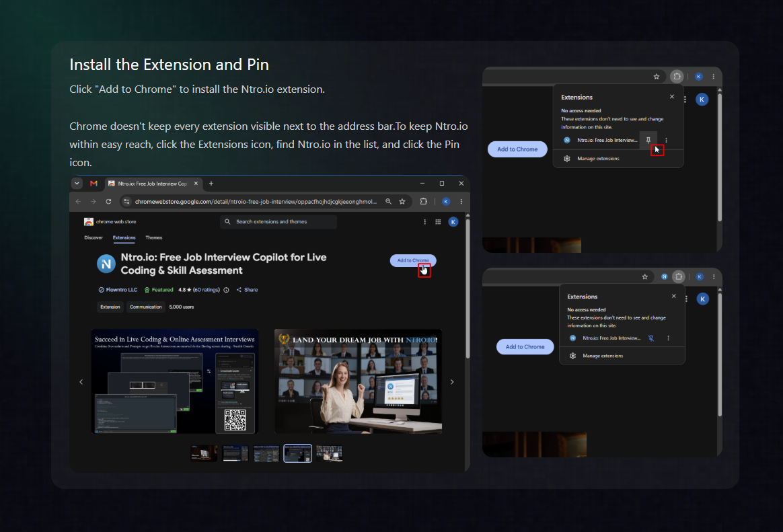Open Chrome three-dot menu in large browser screenshot
The width and height of the screenshot is (783, 532).
point(461,202)
